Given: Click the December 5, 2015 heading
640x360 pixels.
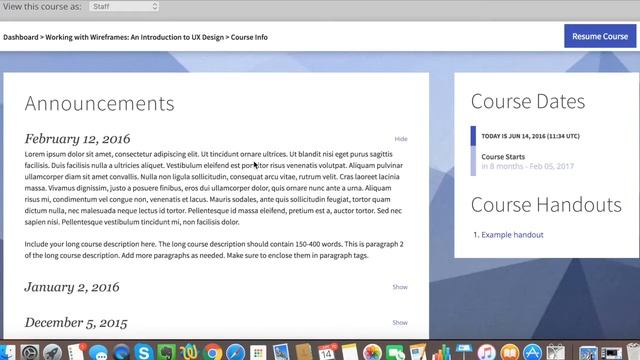Looking at the screenshot, I should click(76, 323).
